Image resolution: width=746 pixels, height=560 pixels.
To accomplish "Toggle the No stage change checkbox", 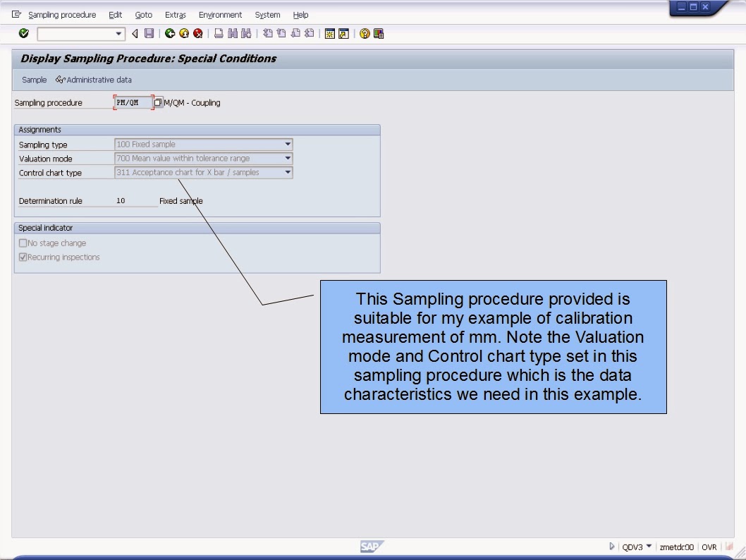I will pos(23,243).
